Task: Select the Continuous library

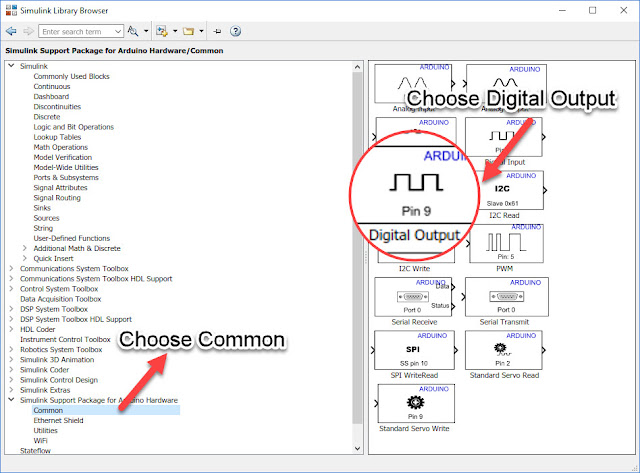Action: pyautogui.click(x=52, y=87)
